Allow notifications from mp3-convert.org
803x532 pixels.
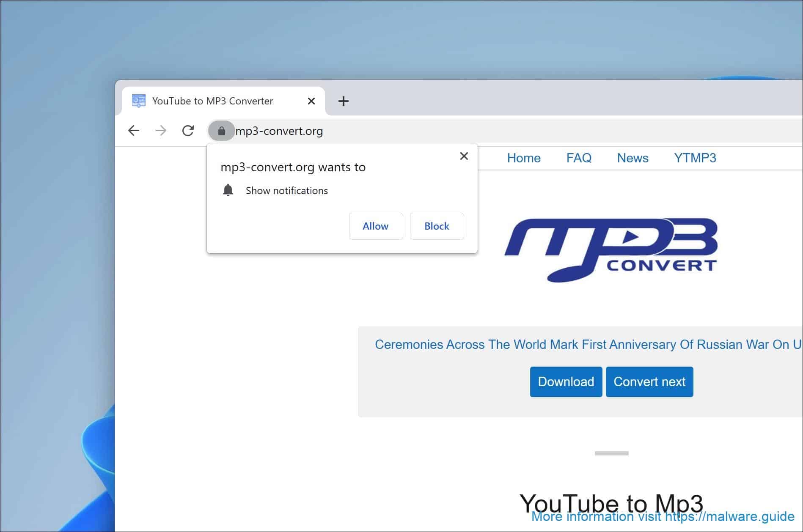(375, 226)
